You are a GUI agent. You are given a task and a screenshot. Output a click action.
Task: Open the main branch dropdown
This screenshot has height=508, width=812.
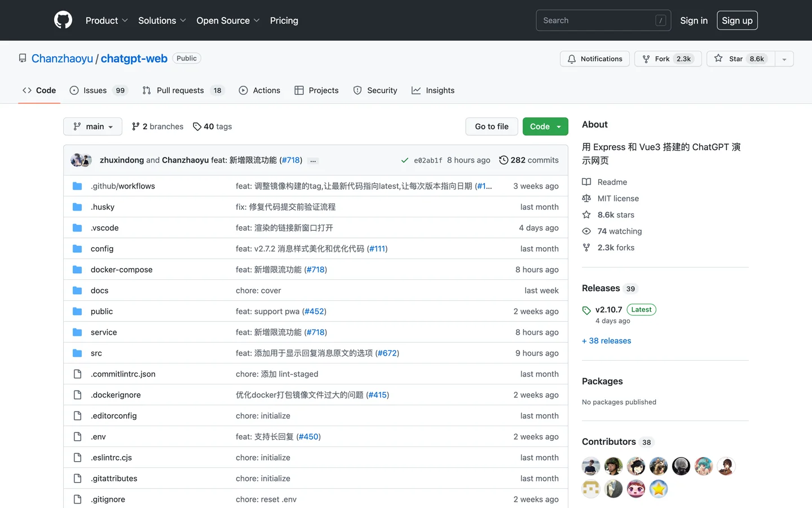click(92, 126)
